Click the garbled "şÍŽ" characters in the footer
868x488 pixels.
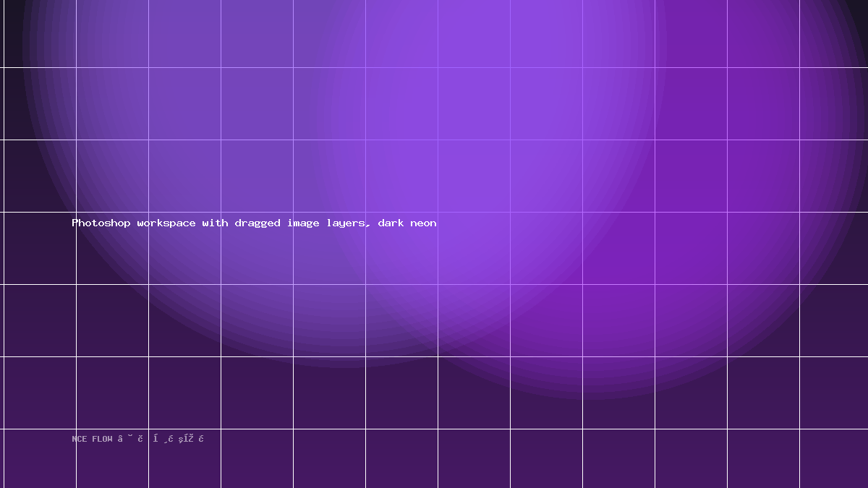click(186, 439)
